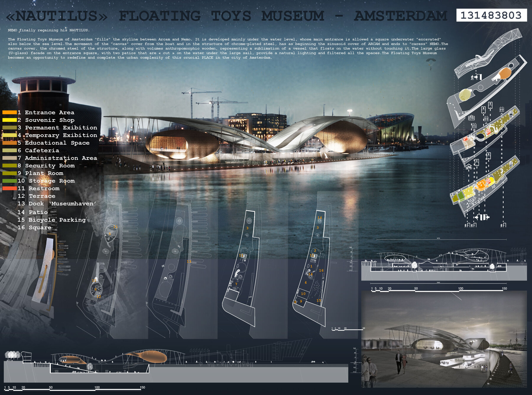The width and height of the screenshot is (532, 395).
Task: Click the dusk entrance render with walking people
Action: [x=444, y=339]
